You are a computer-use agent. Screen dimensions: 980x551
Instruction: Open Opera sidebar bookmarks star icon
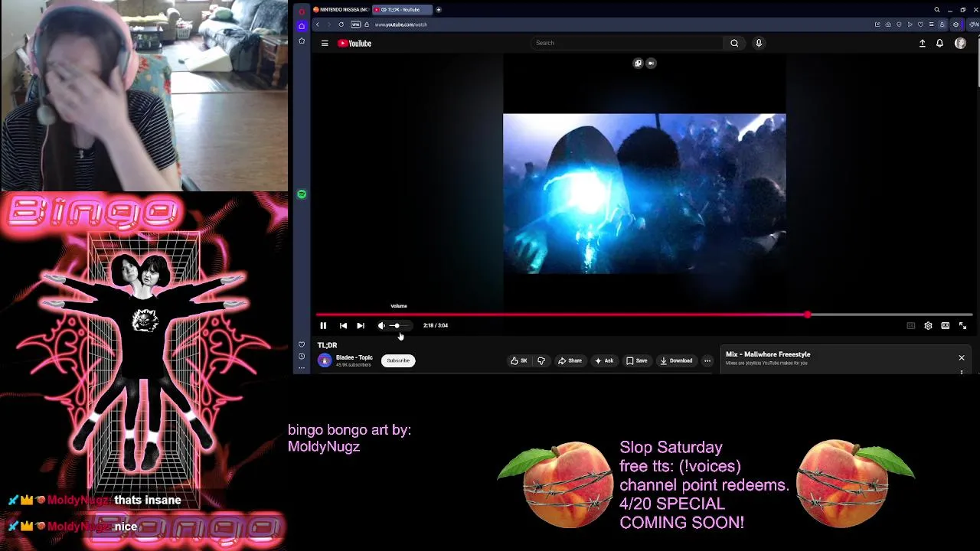pos(302,41)
